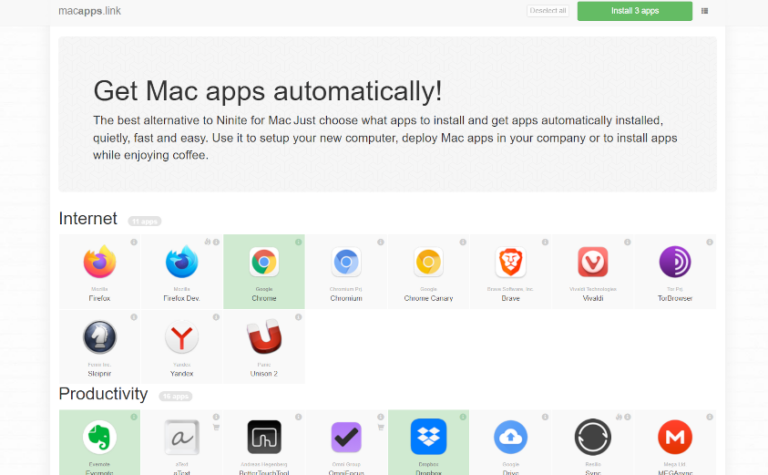
Task: Open info for the Drive tile
Action: (x=545, y=417)
